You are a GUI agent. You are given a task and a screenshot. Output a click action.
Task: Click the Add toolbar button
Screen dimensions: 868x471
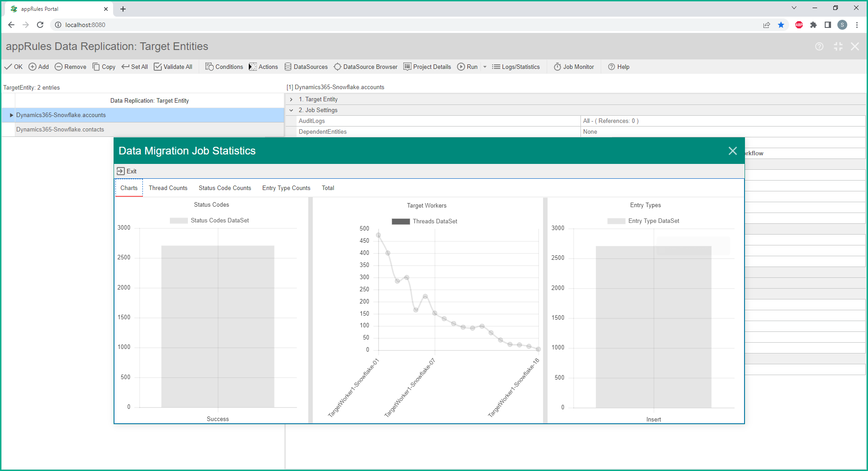(x=39, y=67)
